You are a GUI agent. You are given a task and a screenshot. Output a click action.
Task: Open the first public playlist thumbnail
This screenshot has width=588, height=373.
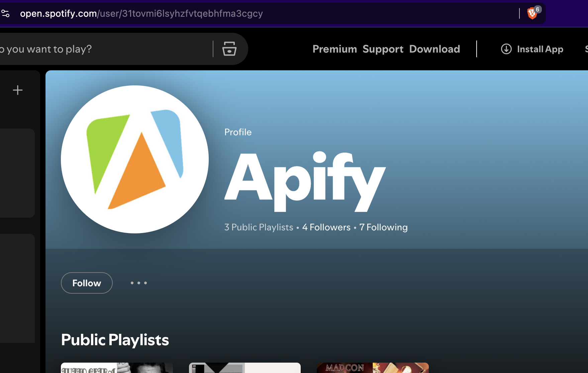[117, 368]
